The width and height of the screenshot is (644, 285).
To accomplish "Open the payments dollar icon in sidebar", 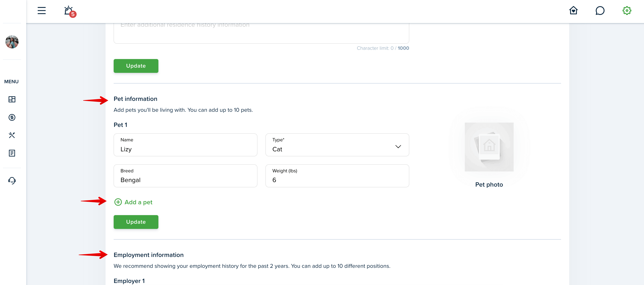I will (12, 117).
